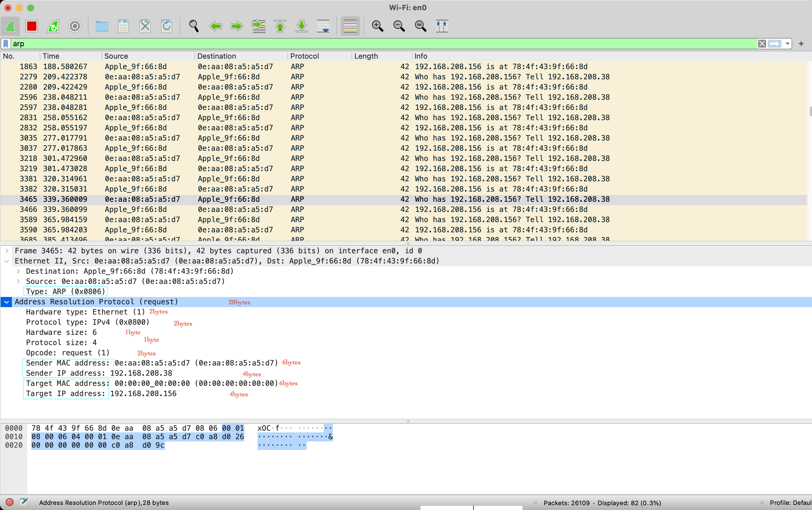Viewport: 812px width, 510px height.
Task: Select packet 2597 in the list
Action: pyautogui.click(x=404, y=107)
